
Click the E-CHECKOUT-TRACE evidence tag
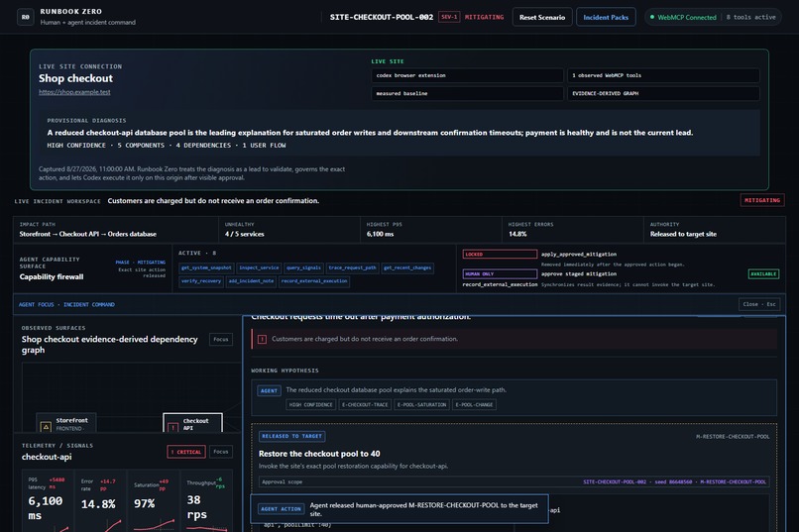pos(365,405)
